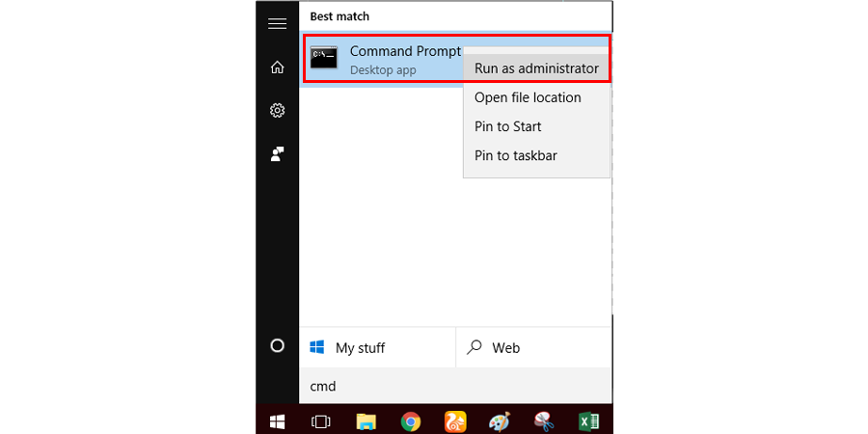This screenshot has height=434, width=868.
Task: Launch UC Browser from taskbar
Action: click(x=455, y=421)
